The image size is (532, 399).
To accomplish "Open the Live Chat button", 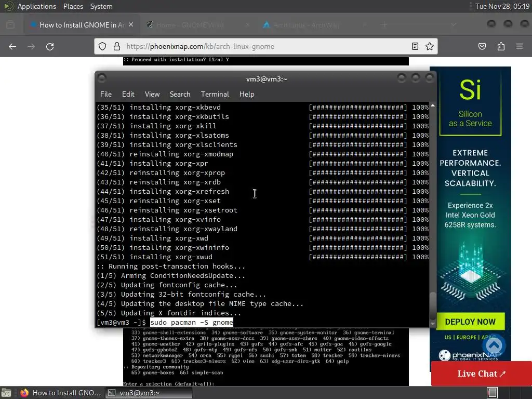I will click(x=482, y=374).
